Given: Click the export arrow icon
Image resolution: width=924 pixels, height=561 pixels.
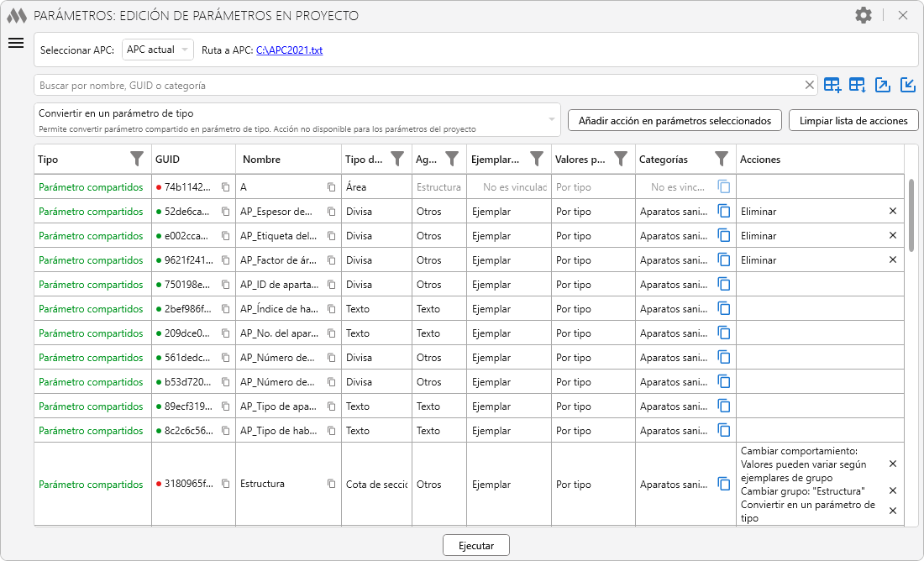Looking at the screenshot, I should (x=882, y=85).
